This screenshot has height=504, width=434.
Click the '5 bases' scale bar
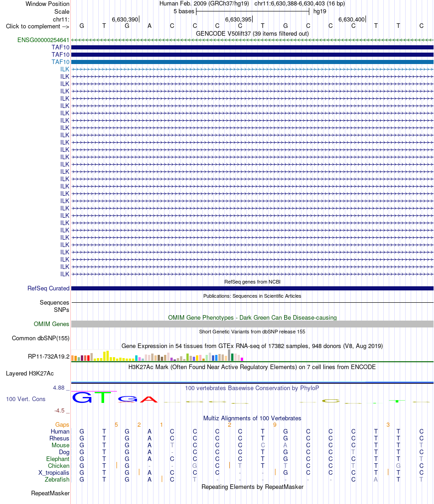tap(252, 11)
